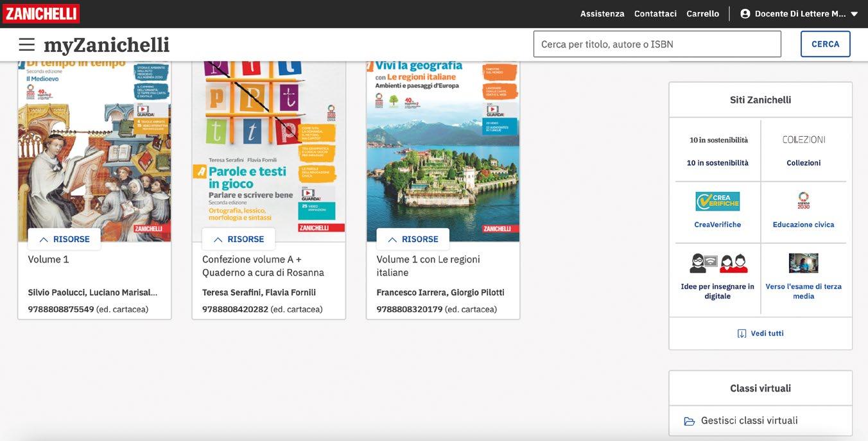Viewport: 868px width, 441px height.
Task: Open Assistenza link
Action: point(602,13)
